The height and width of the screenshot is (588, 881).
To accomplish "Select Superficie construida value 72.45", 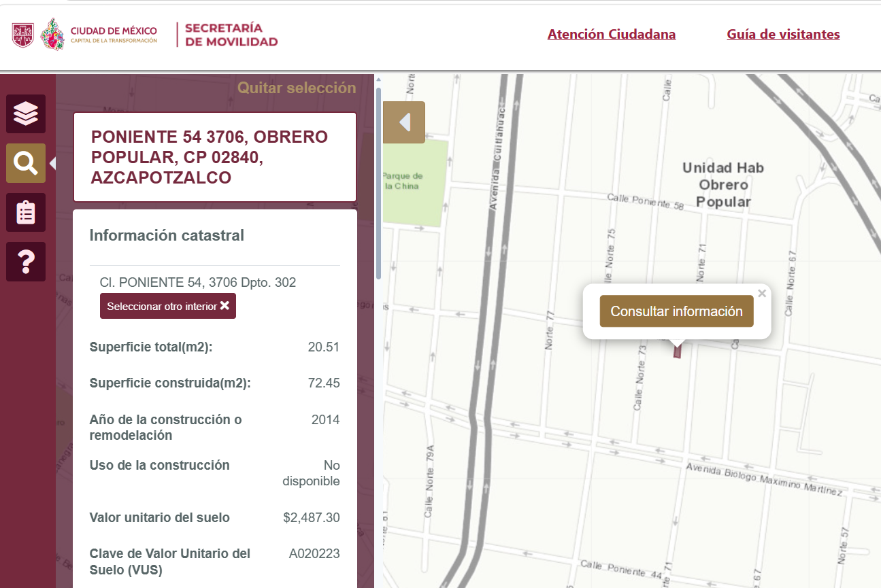I will (323, 383).
